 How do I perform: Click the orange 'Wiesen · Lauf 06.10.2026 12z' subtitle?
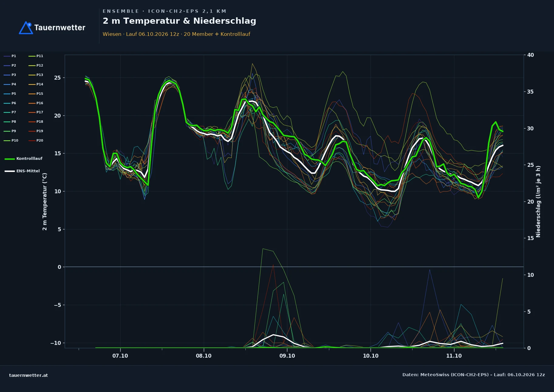point(176,34)
